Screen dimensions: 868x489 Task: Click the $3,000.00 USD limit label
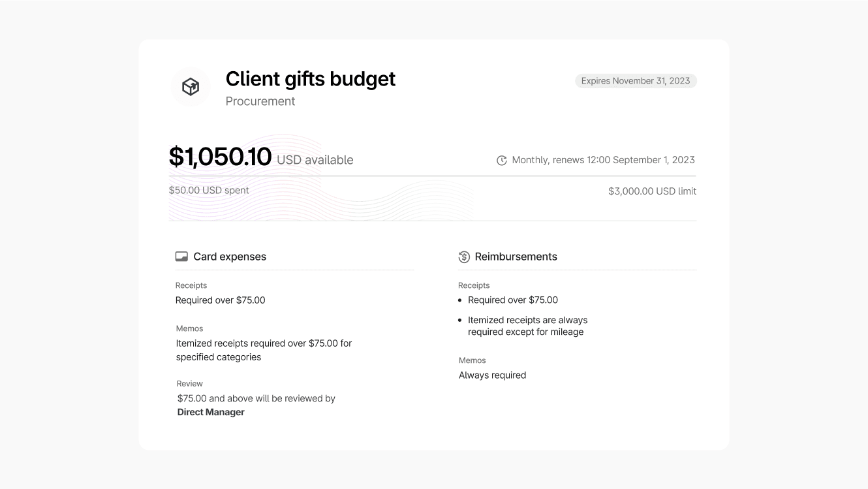click(x=652, y=191)
